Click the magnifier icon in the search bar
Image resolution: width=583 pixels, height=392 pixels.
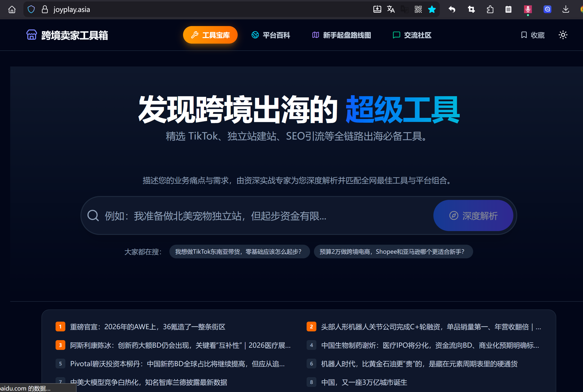[x=93, y=215]
